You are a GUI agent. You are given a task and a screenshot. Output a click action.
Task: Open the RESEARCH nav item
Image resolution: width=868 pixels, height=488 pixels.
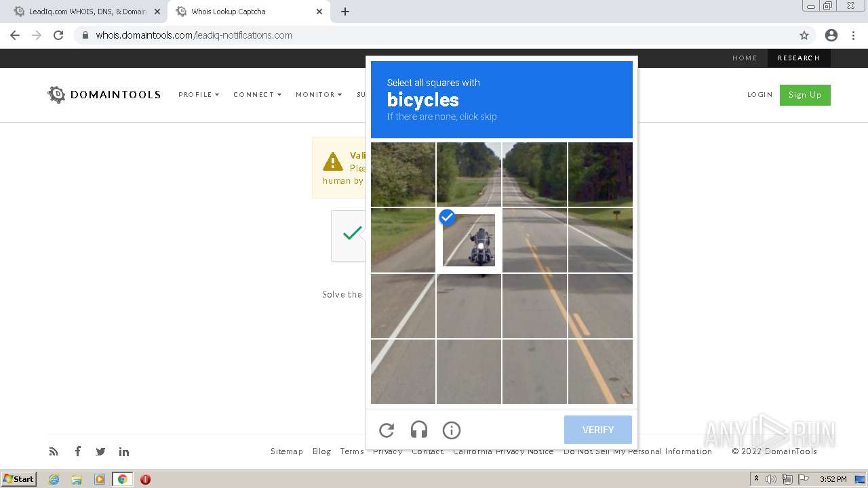[799, 58]
